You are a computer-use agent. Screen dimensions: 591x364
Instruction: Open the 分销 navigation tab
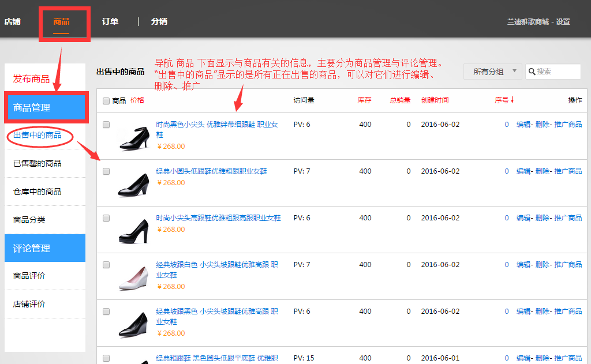click(x=159, y=21)
